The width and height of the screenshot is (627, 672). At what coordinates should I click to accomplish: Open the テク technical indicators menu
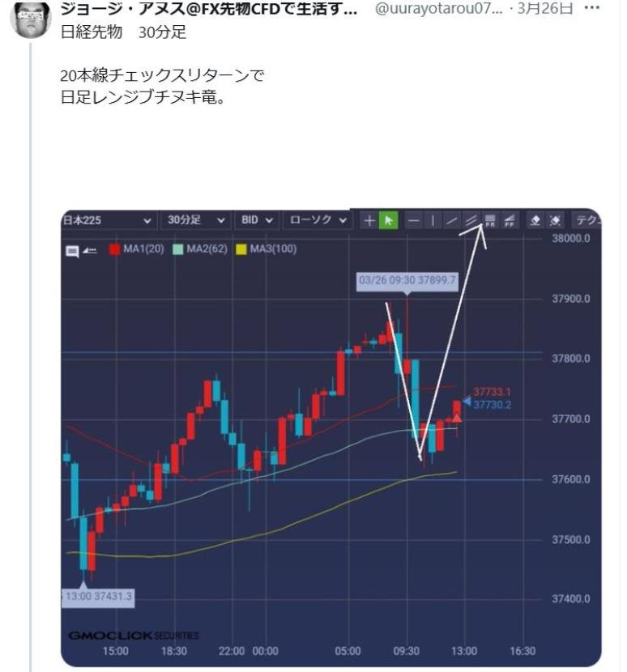(x=586, y=220)
